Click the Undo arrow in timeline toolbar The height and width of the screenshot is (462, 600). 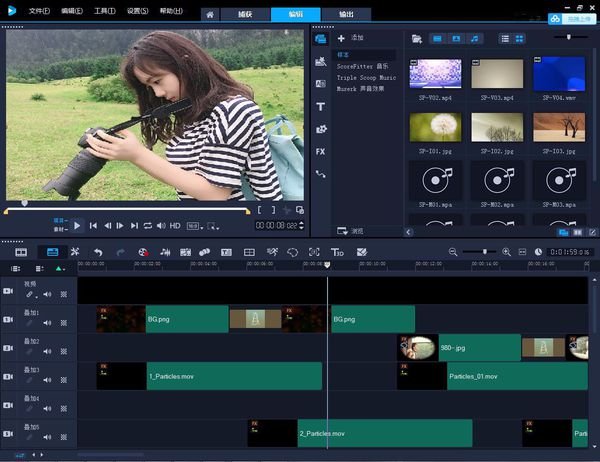click(x=98, y=252)
